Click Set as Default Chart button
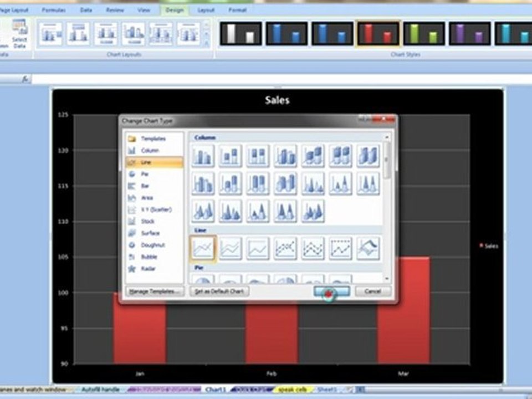532x399 pixels. [219, 291]
